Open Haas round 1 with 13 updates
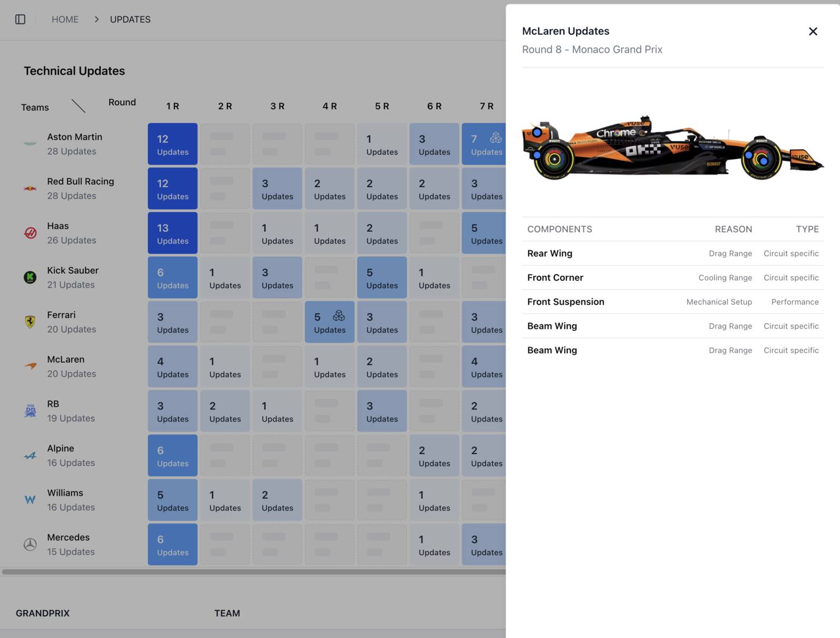The image size is (840, 638). (x=173, y=233)
